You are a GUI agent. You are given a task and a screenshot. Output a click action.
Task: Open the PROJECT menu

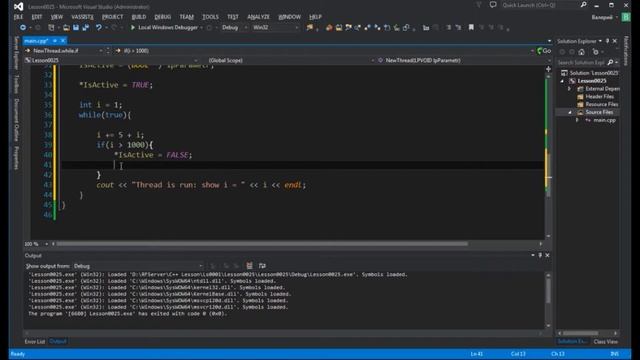pyautogui.click(x=112, y=17)
